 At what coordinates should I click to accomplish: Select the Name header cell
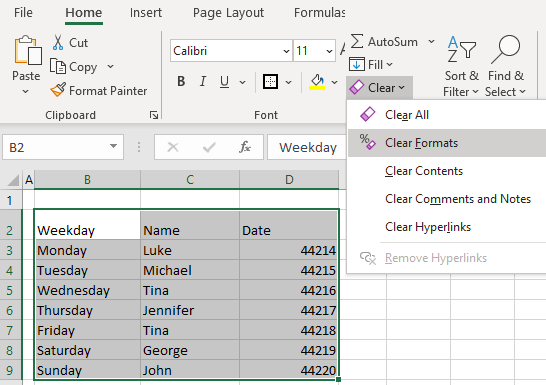pos(190,225)
